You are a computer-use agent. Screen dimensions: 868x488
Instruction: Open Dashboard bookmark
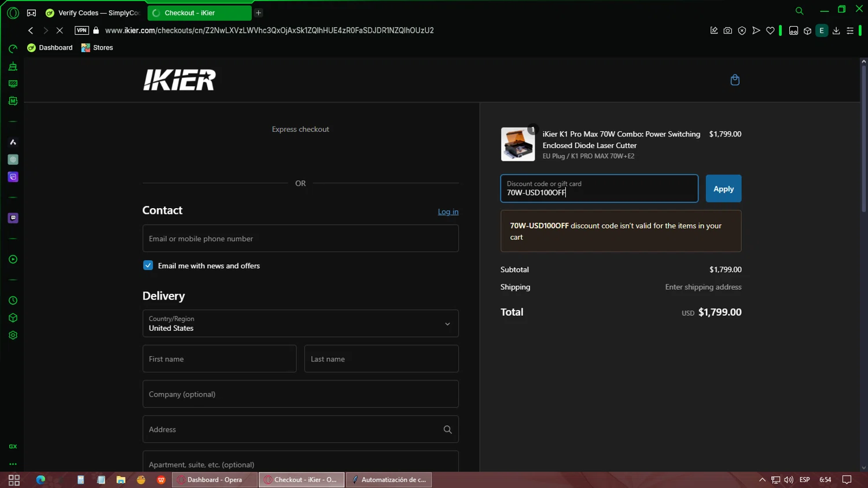tap(50, 47)
